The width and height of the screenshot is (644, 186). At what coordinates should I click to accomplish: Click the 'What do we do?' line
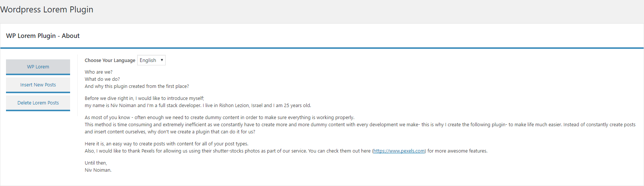tap(102, 79)
